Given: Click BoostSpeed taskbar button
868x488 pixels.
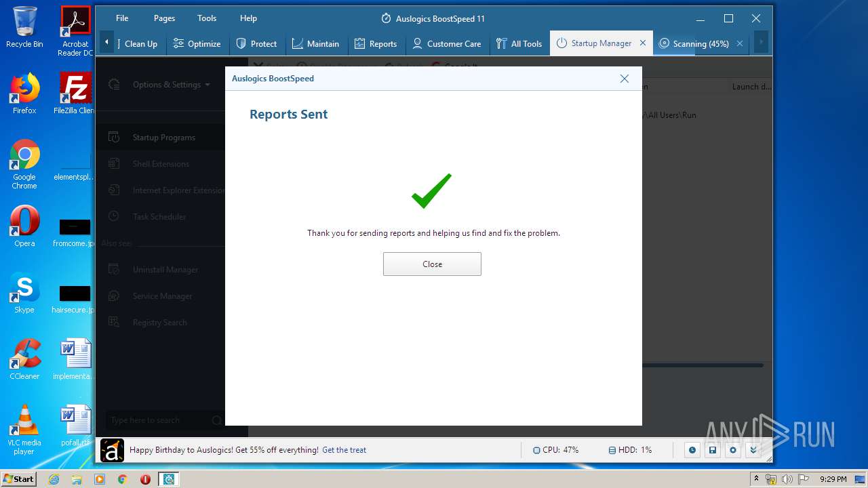Looking at the screenshot, I should tap(168, 479).
